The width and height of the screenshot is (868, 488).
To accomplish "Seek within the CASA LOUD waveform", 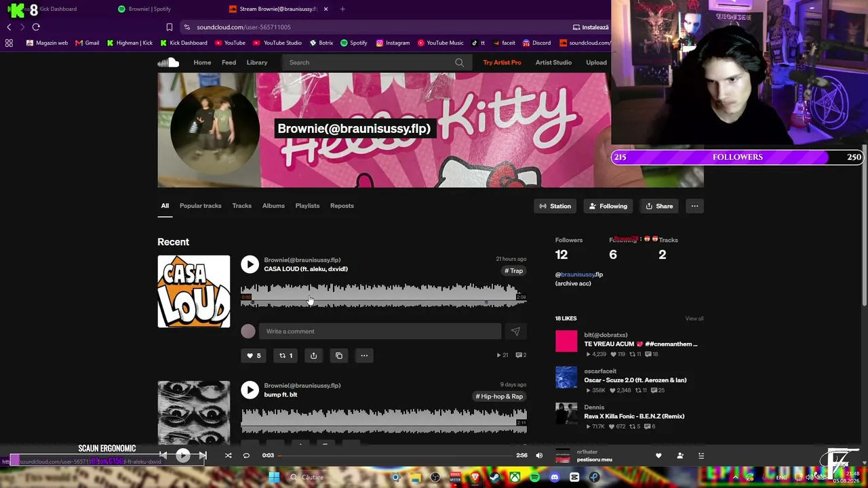I will [384, 296].
